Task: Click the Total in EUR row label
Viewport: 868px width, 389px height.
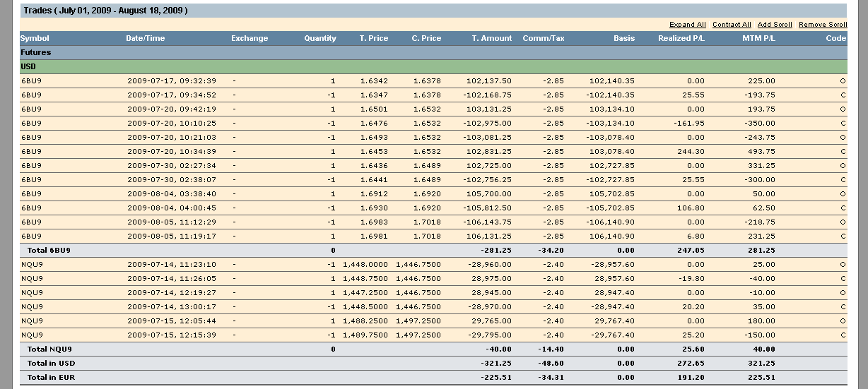Action: [x=51, y=377]
